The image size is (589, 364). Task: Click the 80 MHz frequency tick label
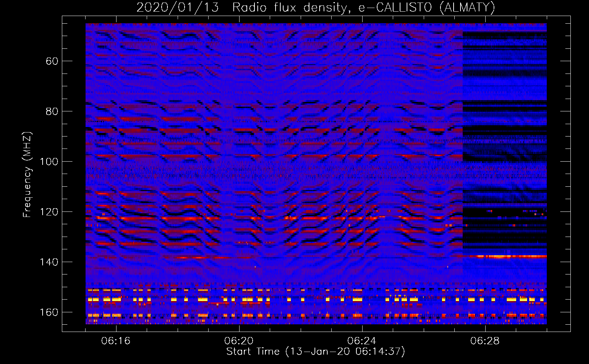click(52, 111)
